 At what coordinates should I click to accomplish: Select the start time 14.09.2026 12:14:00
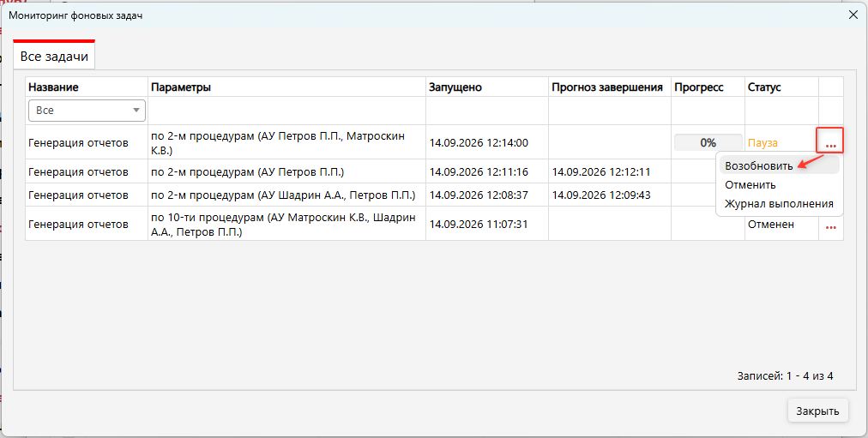coord(479,142)
